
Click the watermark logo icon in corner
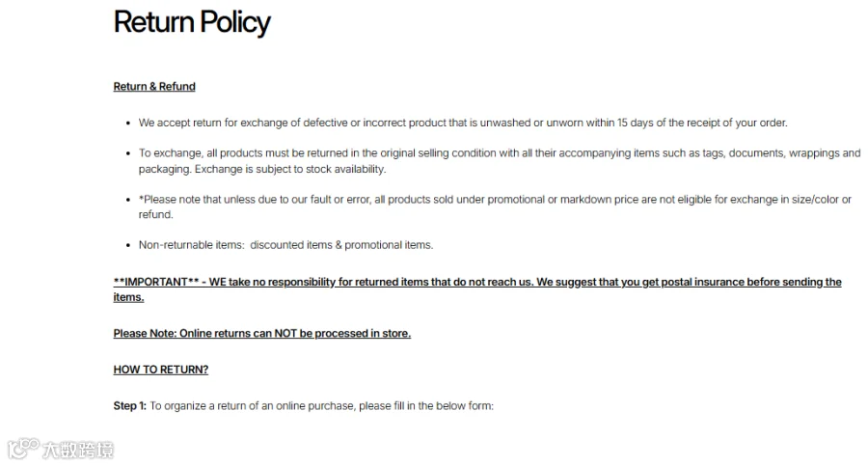pos(24,449)
